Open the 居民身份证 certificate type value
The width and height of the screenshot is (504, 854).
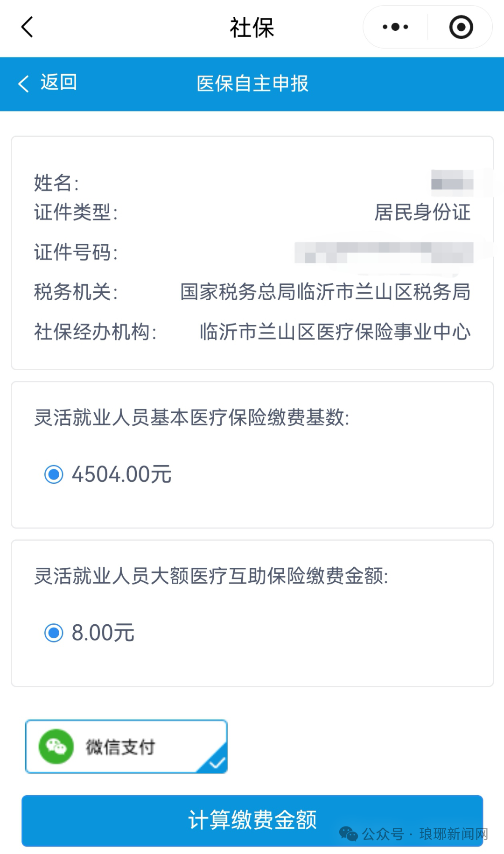[422, 212]
